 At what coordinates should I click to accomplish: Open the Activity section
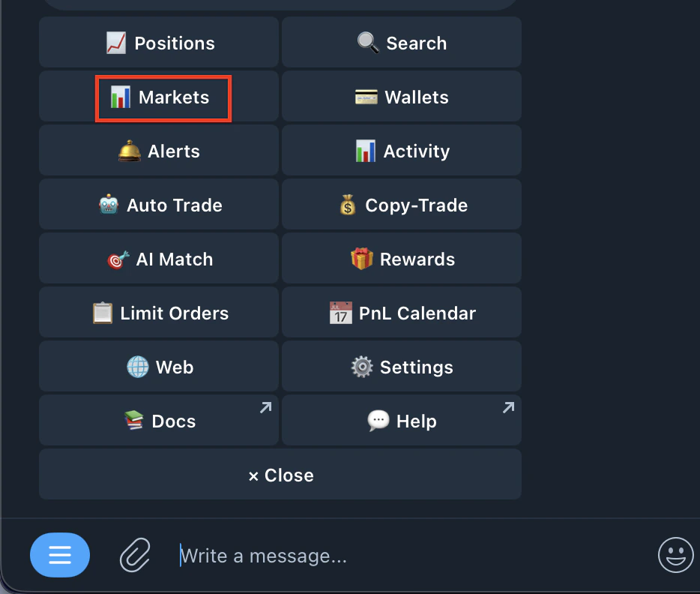[401, 150]
